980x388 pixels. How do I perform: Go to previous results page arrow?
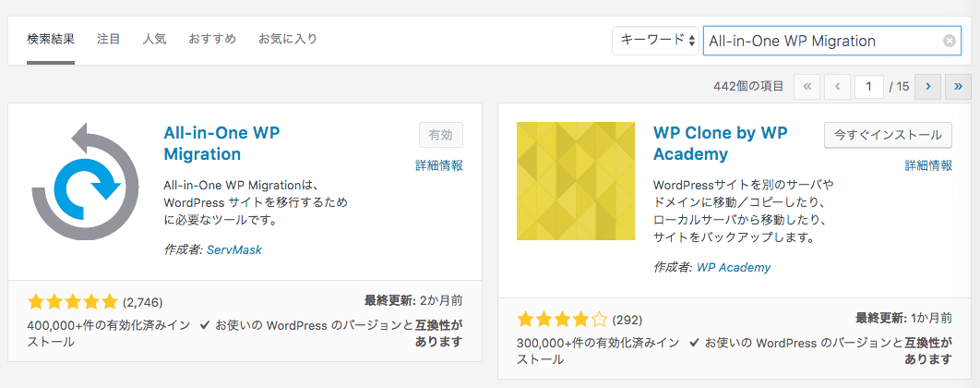click(838, 87)
